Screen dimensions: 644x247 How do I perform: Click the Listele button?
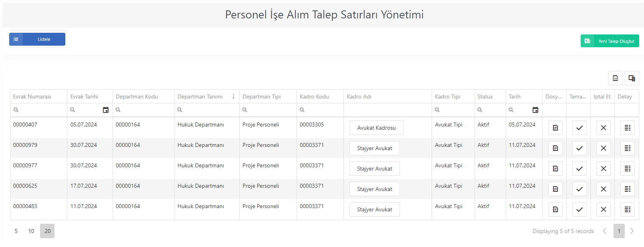click(x=37, y=39)
